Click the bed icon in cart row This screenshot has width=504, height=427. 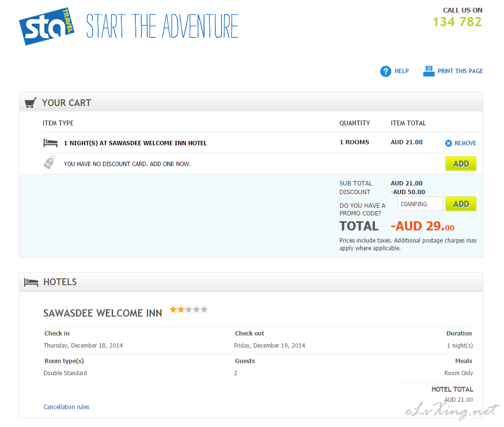coord(50,143)
